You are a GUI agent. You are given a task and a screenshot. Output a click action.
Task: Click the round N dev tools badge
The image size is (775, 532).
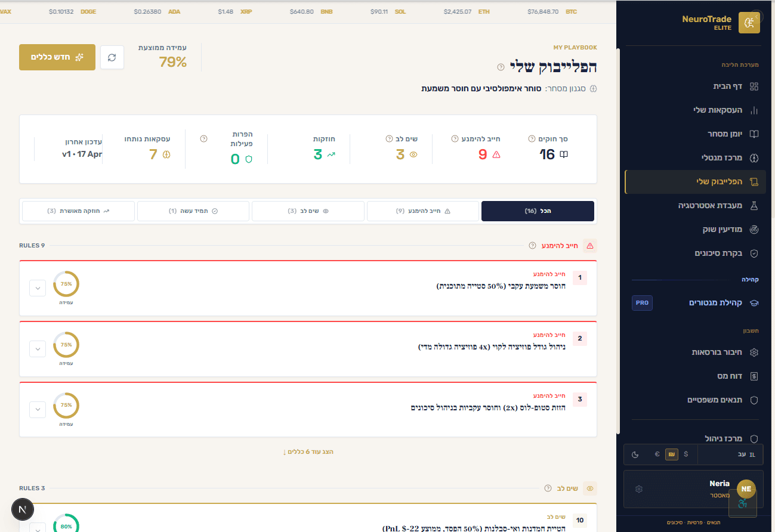tap(23, 510)
